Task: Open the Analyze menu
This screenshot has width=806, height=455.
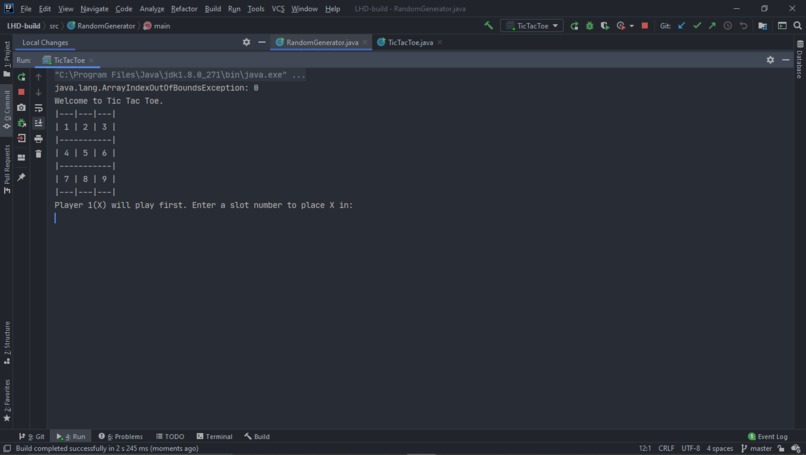Action: coord(152,9)
